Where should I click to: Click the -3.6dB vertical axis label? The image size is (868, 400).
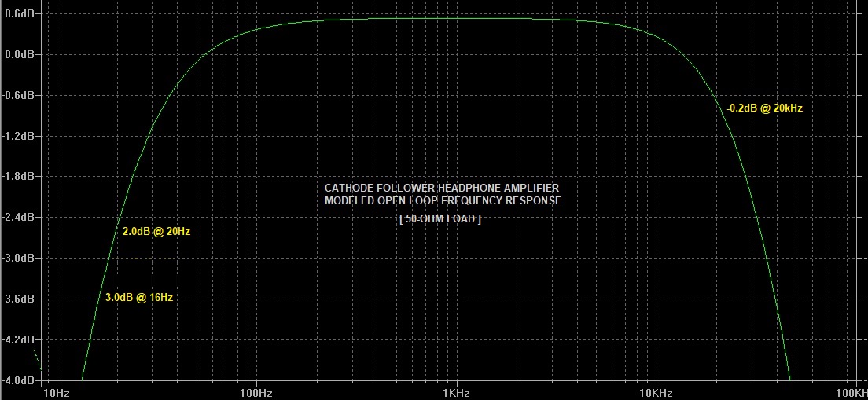pyautogui.click(x=18, y=299)
